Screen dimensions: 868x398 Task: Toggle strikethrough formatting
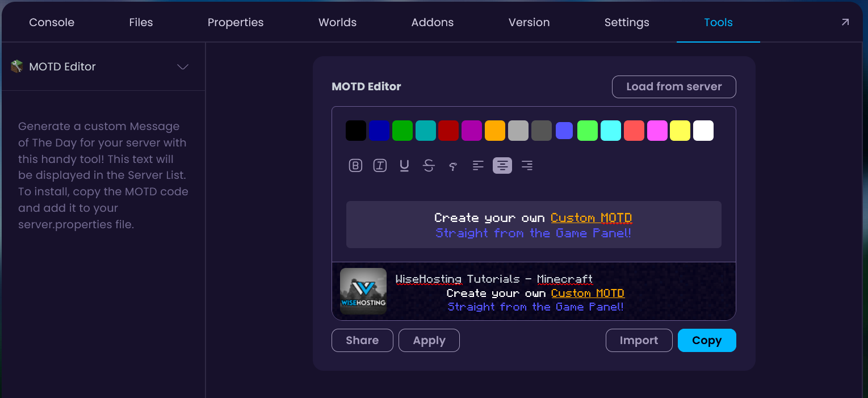429,166
